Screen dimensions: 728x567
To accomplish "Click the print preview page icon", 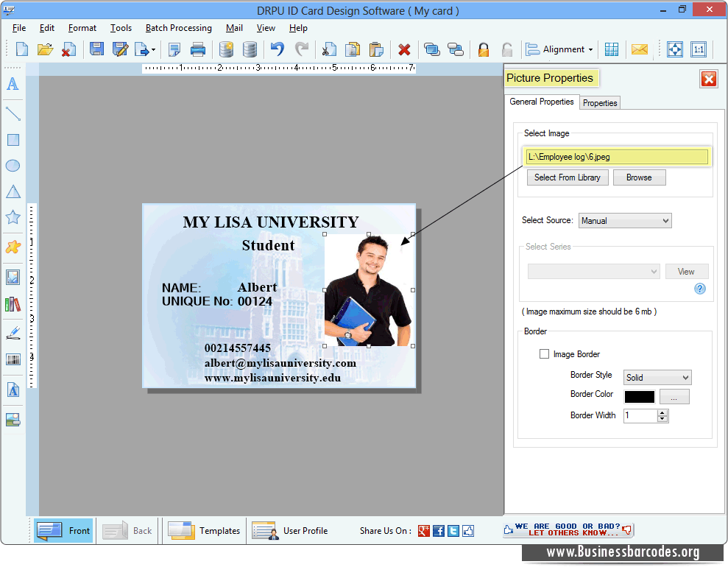I will (174, 49).
